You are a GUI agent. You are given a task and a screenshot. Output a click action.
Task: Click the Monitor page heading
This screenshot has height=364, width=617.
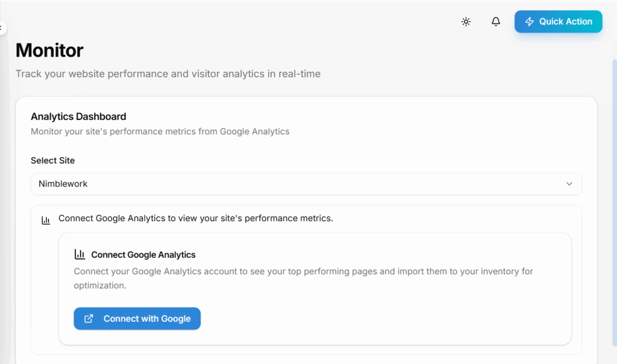(49, 50)
